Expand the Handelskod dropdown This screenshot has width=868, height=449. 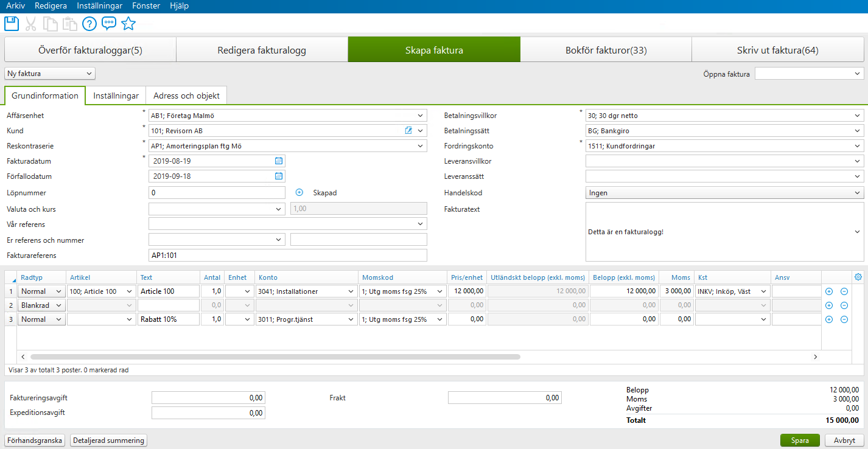point(856,192)
